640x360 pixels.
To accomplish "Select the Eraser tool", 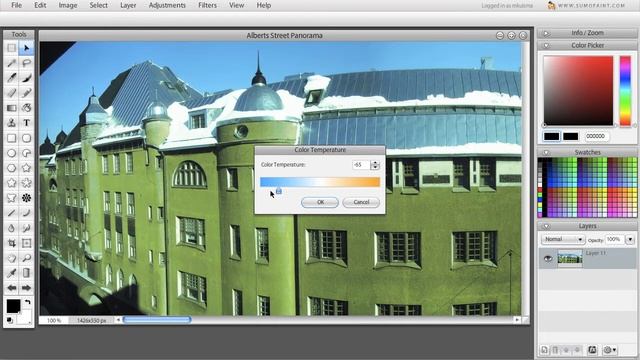I will click(11, 93).
